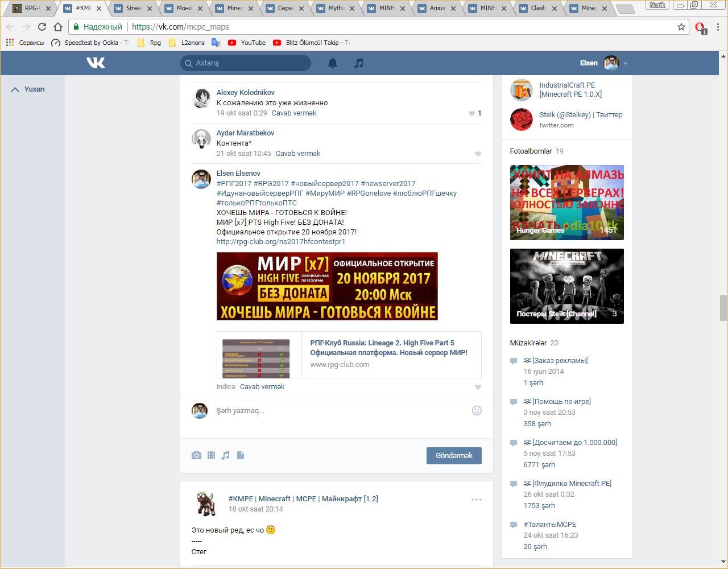Screen dimensions: 728x569
Task: Open Помощь по игре discussion topic
Action: click(x=557, y=402)
